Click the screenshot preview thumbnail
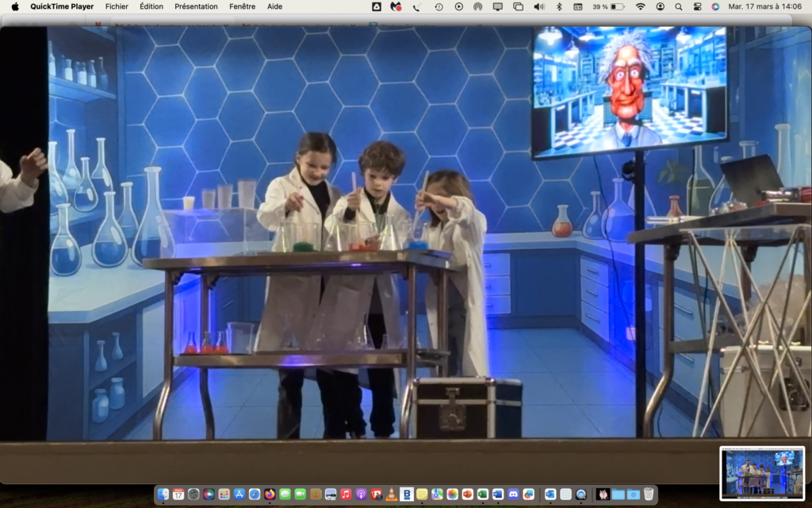Image resolution: width=812 pixels, height=508 pixels. (761, 473)
